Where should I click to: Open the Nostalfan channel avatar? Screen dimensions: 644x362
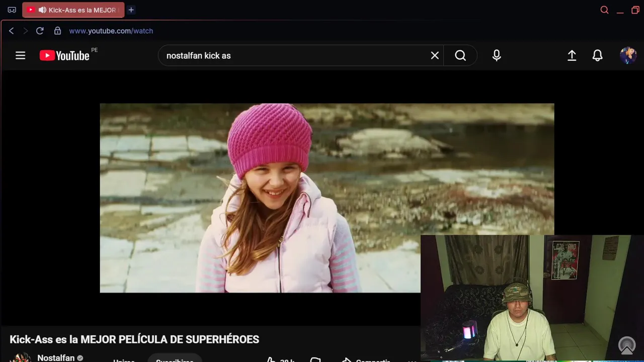21,358
